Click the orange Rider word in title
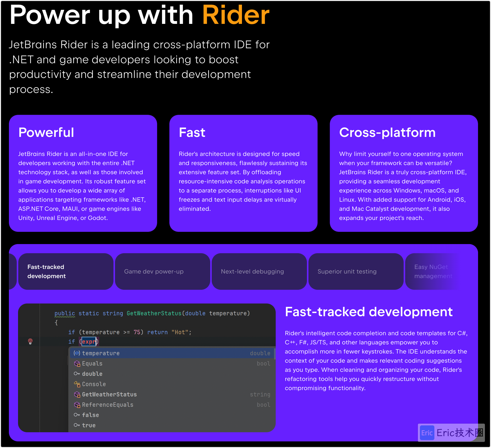 [x=236, y=15]
